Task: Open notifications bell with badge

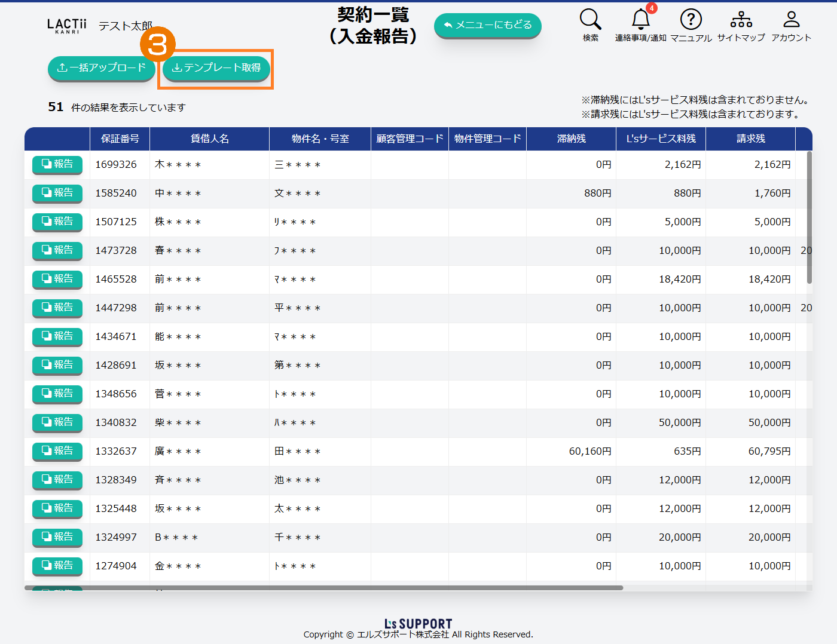Action: tap(641, 20)
